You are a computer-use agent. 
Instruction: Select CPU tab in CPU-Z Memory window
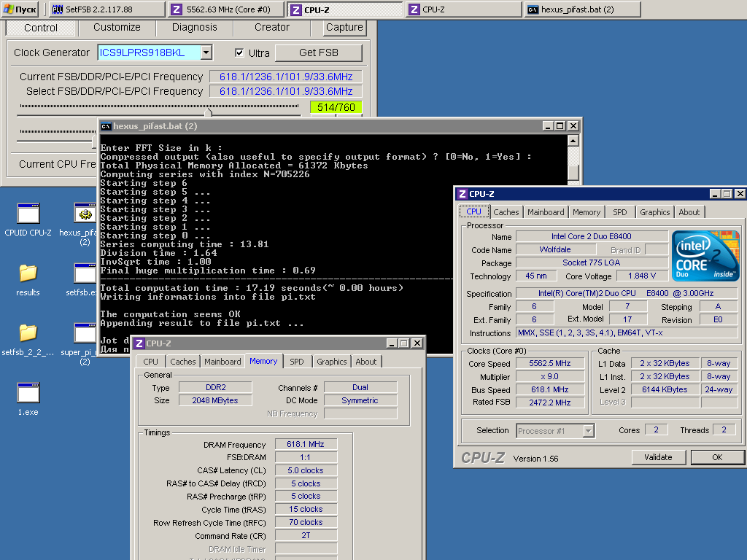coord(150,362)
